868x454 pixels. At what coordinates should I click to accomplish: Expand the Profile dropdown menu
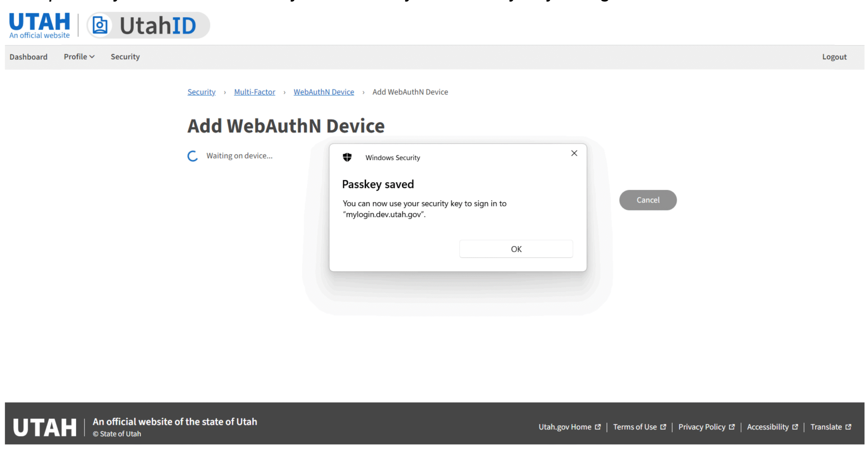[x=79, y=57]
